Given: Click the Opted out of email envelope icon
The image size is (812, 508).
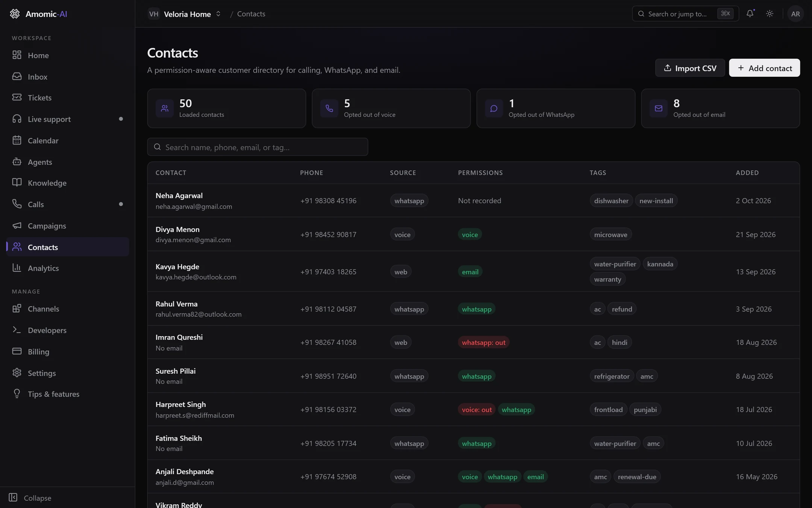Looking at the screenshot, I should point(659,108).
